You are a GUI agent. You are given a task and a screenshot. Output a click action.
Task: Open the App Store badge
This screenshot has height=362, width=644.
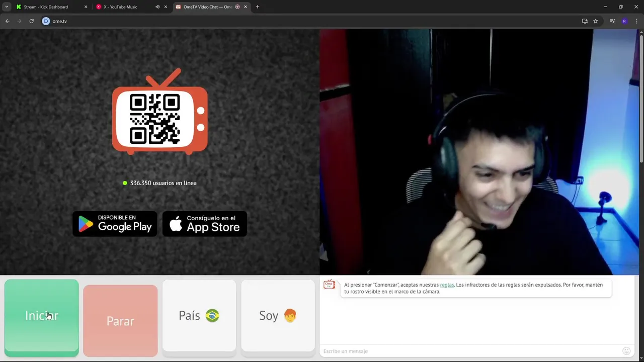click(205, 224)
